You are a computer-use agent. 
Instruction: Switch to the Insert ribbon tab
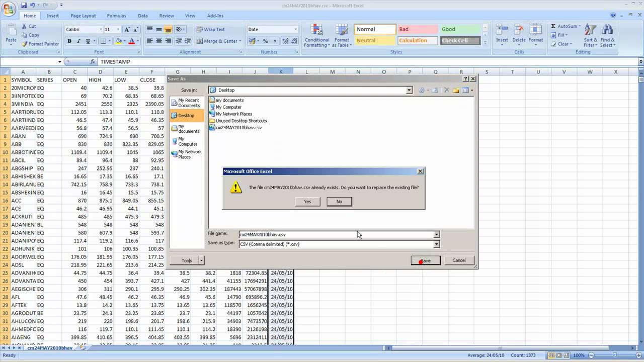(53, 16)
